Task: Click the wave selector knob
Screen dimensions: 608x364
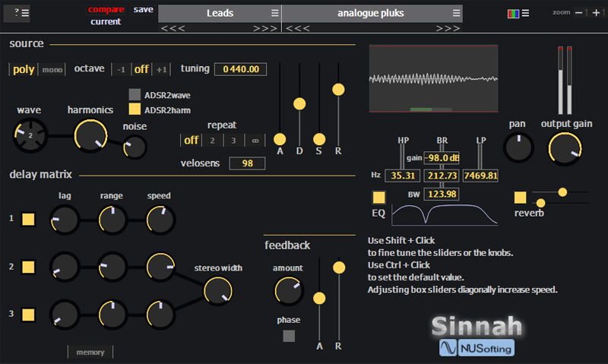Action: pos(29,136)
